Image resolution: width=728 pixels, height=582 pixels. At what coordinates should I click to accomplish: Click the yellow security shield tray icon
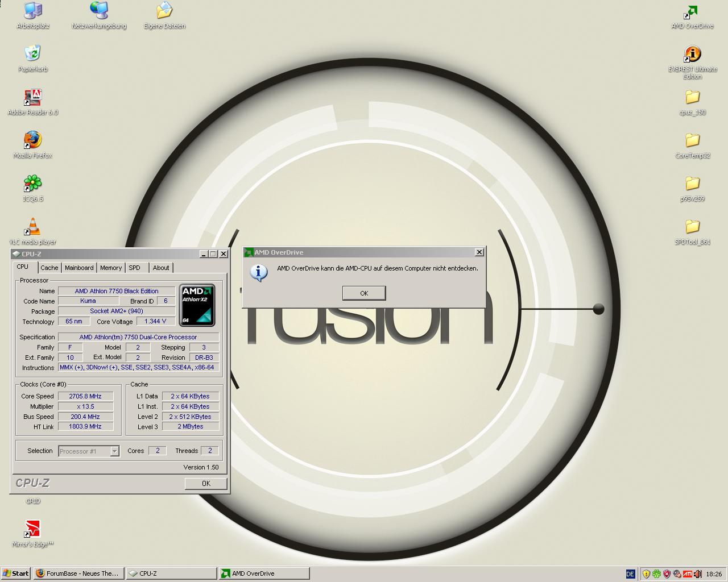[x=646, y=574]
